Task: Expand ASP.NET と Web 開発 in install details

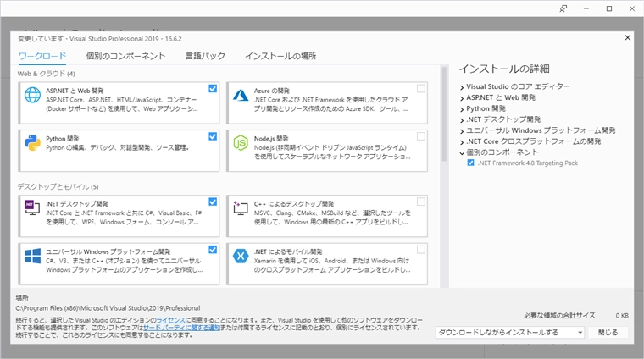Action: [462, 98]
